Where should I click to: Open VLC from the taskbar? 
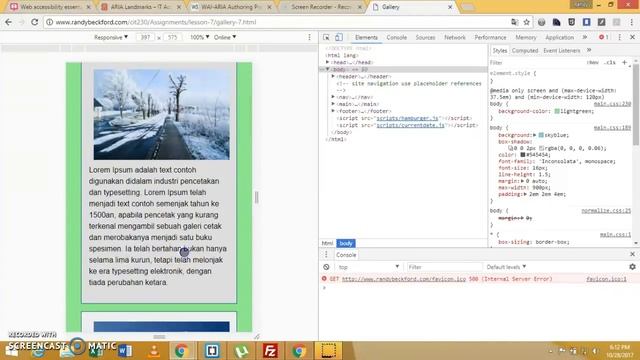click(x=154, y=351)
